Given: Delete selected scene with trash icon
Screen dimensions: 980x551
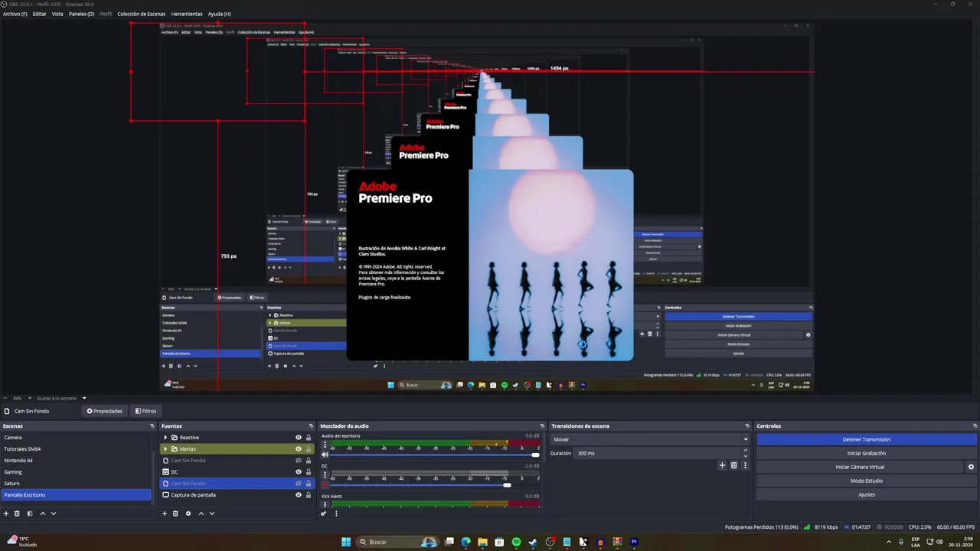Looking at the screenshot, I should [x=17, y=514].
